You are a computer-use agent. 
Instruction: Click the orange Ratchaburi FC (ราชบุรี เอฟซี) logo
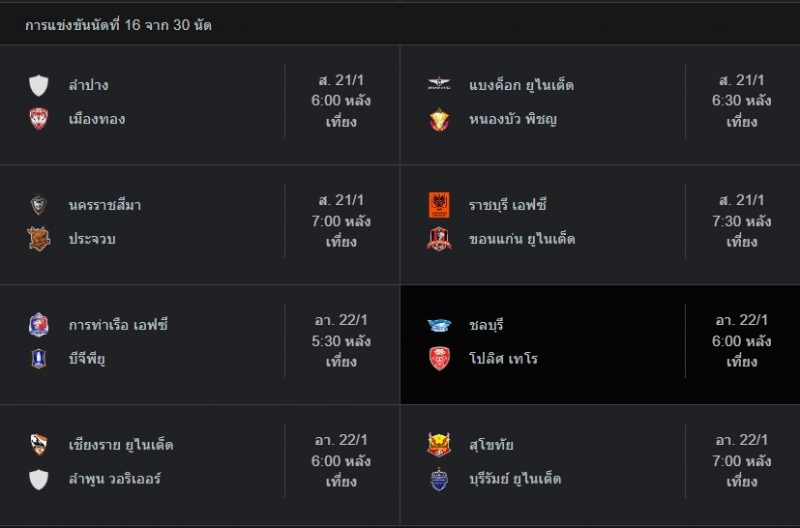tap(439, 205)
